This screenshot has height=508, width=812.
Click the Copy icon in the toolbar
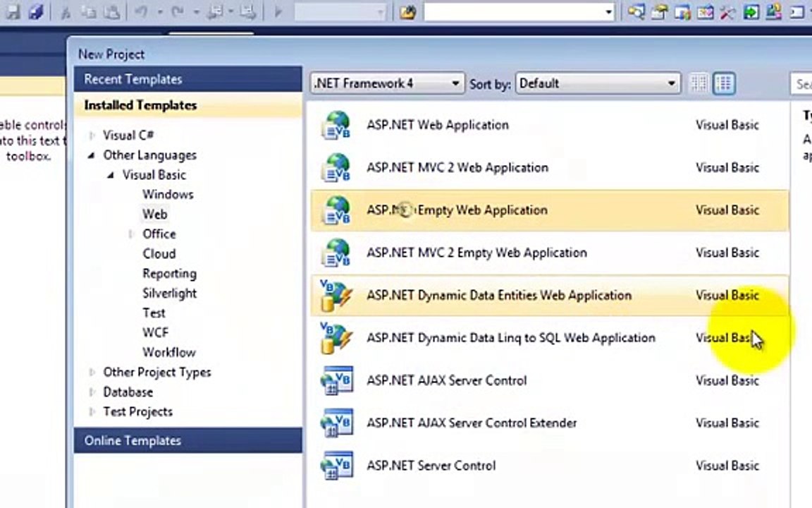click(x=89, y=11)
